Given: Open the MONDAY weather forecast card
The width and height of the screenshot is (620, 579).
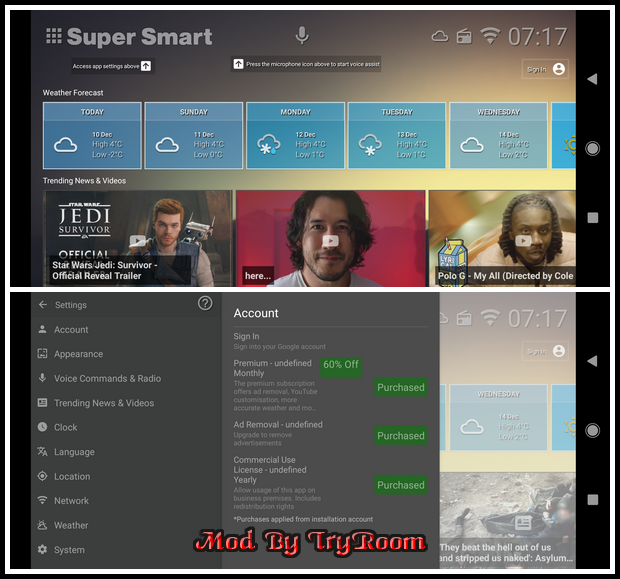Looking at the screenshot, I should pyautogui.click(x=295, y=136).
